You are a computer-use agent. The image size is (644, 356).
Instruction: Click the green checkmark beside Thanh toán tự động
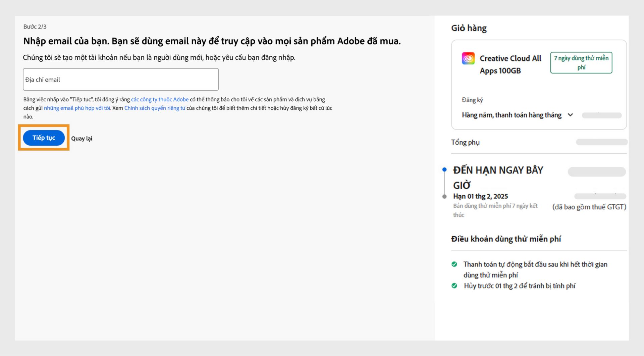click(x=454, y=264)
